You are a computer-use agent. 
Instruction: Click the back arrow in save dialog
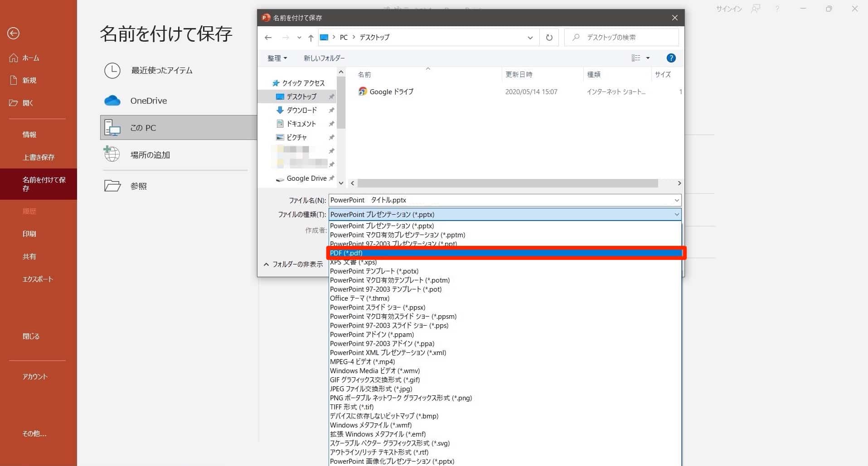pos(268,38)
